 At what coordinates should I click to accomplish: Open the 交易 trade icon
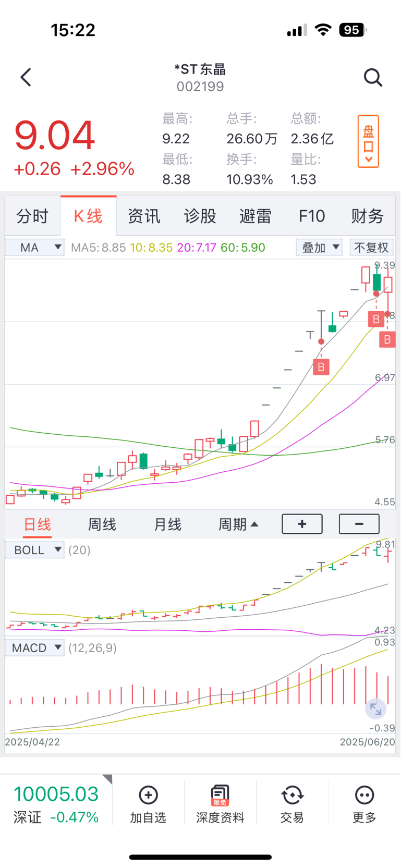(292, 796)
